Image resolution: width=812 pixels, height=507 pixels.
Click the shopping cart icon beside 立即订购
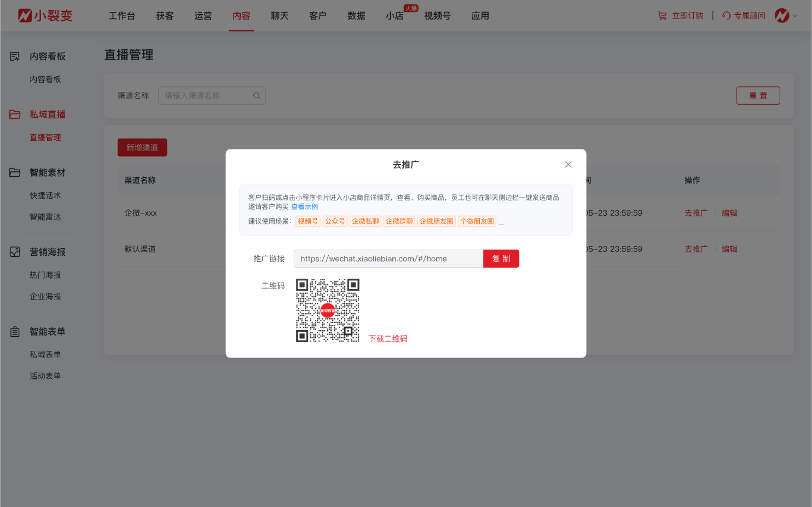662,16
